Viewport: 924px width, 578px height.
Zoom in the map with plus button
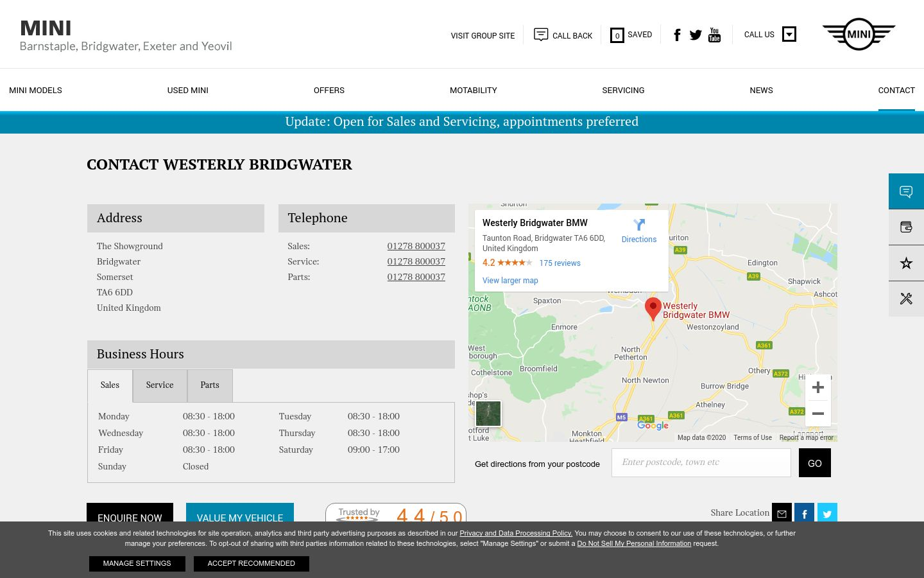(818, 387)
